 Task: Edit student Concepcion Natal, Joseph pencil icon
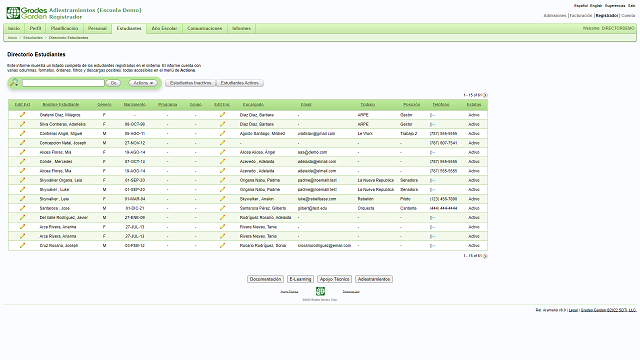(22, 143)
